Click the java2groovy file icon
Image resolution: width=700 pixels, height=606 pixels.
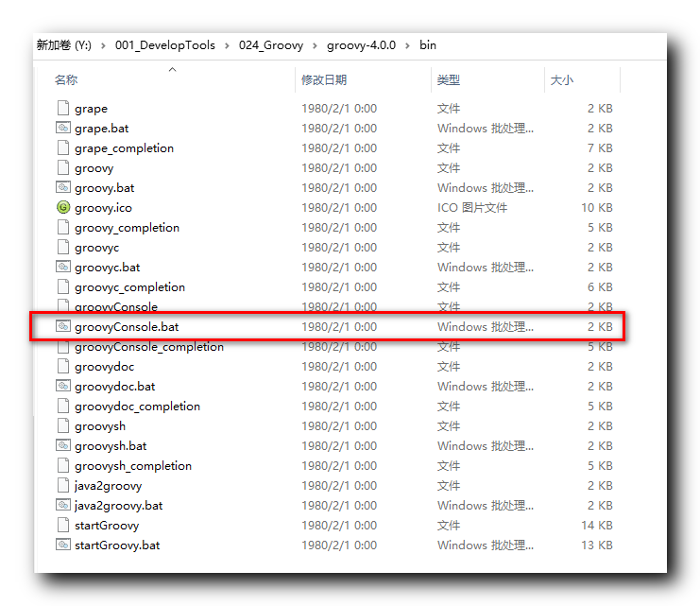point(63,485)
